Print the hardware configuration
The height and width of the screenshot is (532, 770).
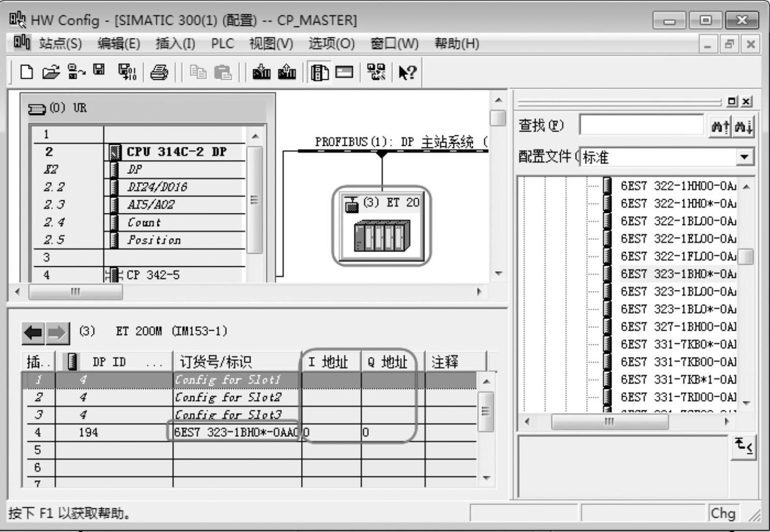(158, 72)
